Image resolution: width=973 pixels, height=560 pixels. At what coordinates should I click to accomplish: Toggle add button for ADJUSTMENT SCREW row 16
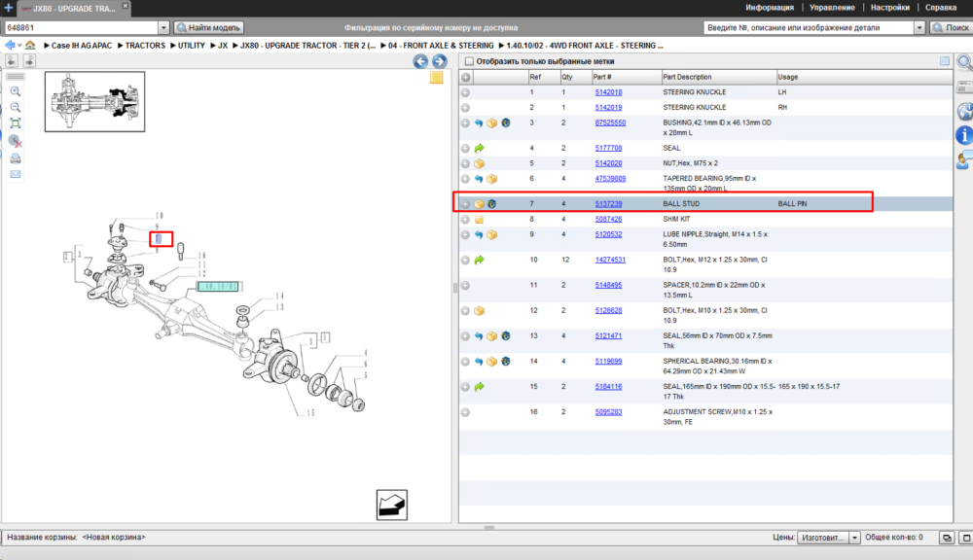[465, 412]
